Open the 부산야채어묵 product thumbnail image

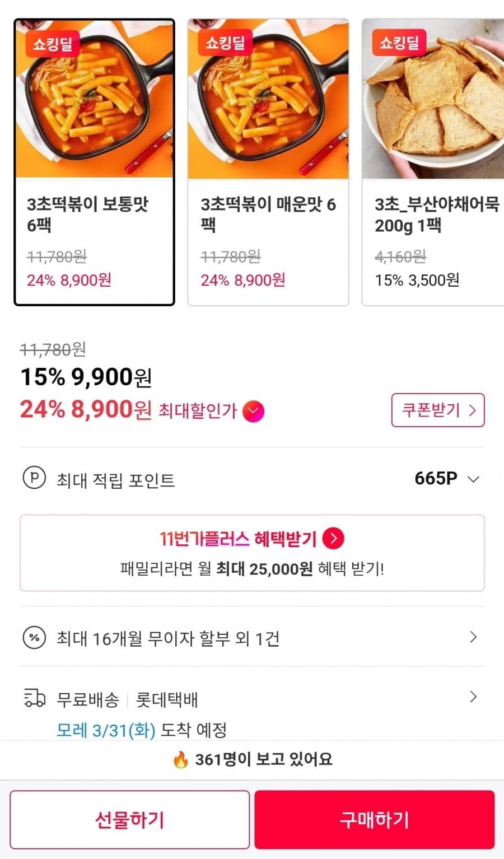click(x=433, y=101)
